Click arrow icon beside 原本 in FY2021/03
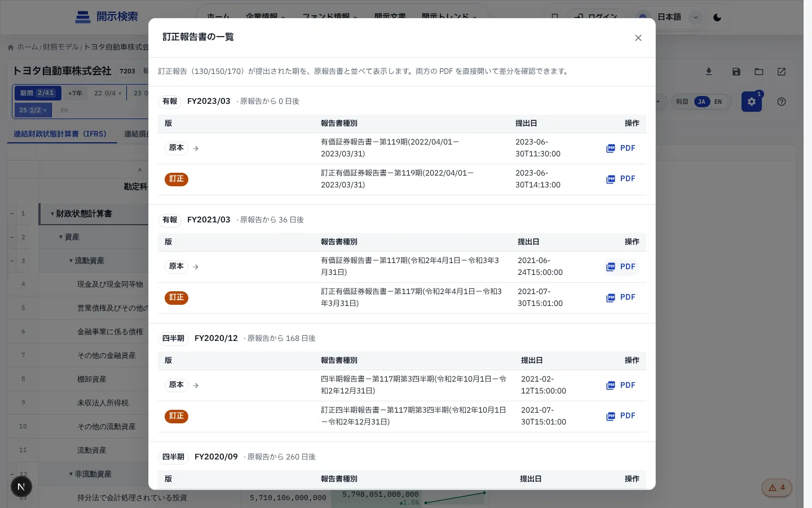 pyautogui.click(x=196, y=267)
